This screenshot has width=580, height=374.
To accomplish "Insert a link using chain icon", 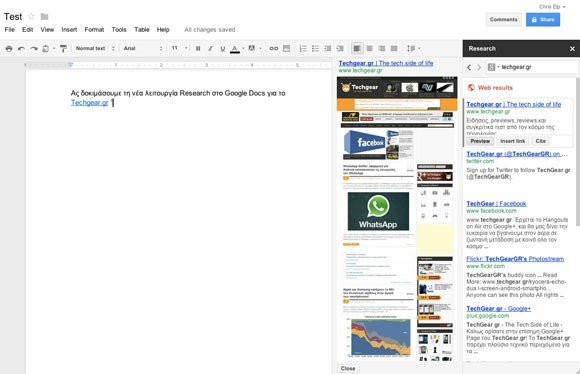I will pos(274,48).
